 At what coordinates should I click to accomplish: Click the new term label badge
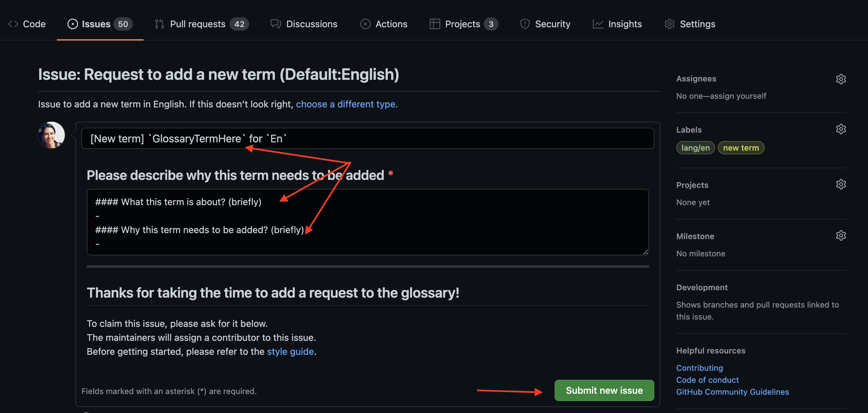[x=741, y=148]
